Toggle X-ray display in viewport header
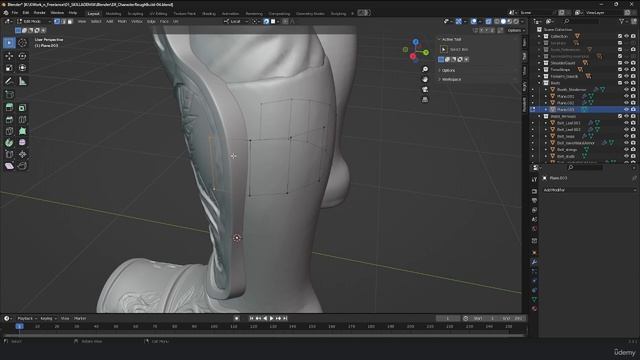Image resolution: width=640 pixels, height=360 pixels. click(x=488, y=21)
